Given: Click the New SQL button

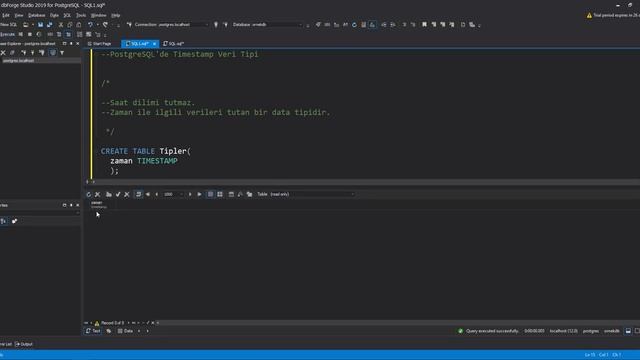Looking at the screenshot, I should click(8, 25).
